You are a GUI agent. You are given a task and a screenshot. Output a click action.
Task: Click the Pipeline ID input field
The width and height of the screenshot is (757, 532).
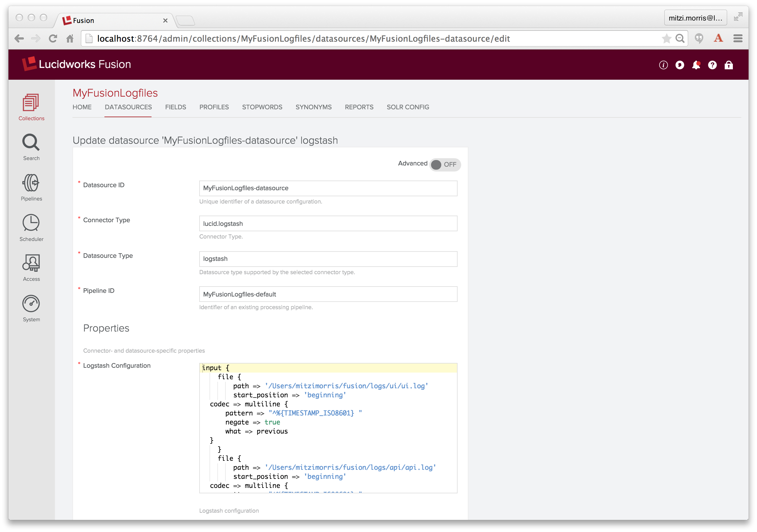[x=328, y=294]
